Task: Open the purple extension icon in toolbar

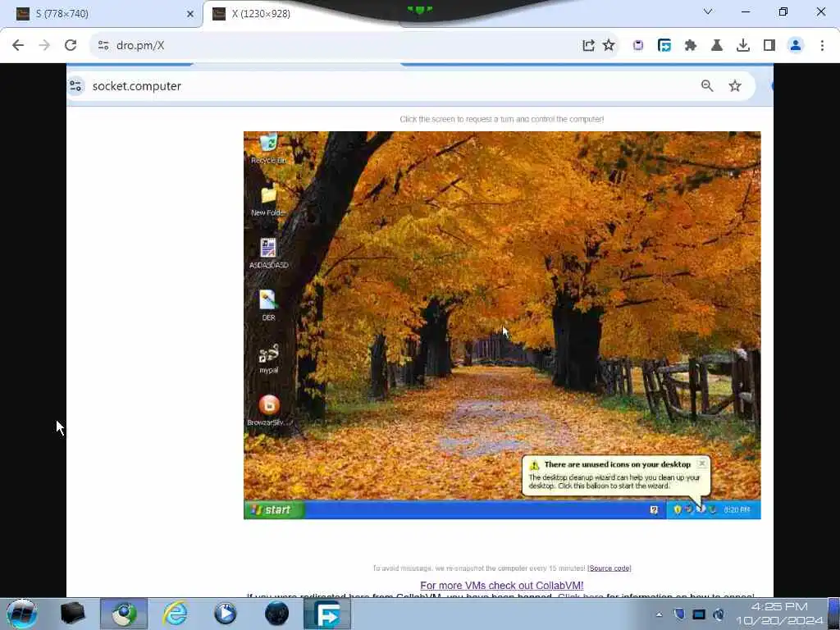Action: (637, 46)
